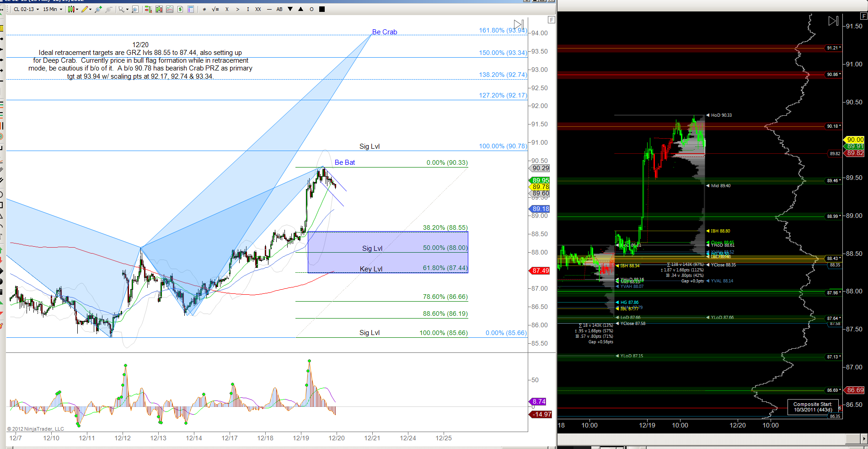
Task: Open the Data Series candlestick icon
Action: click(x=159, y=9)
